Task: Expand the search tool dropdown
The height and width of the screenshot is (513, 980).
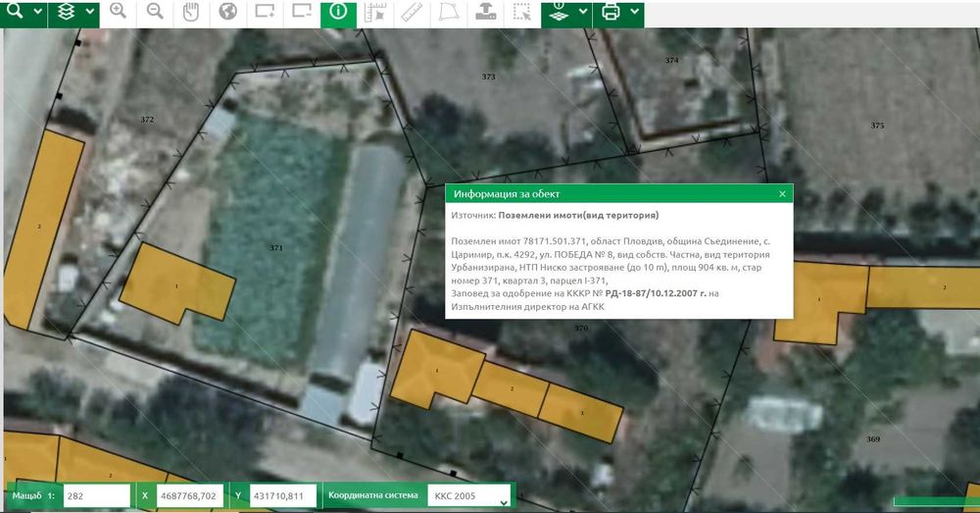Action: [x=37, y=12]
